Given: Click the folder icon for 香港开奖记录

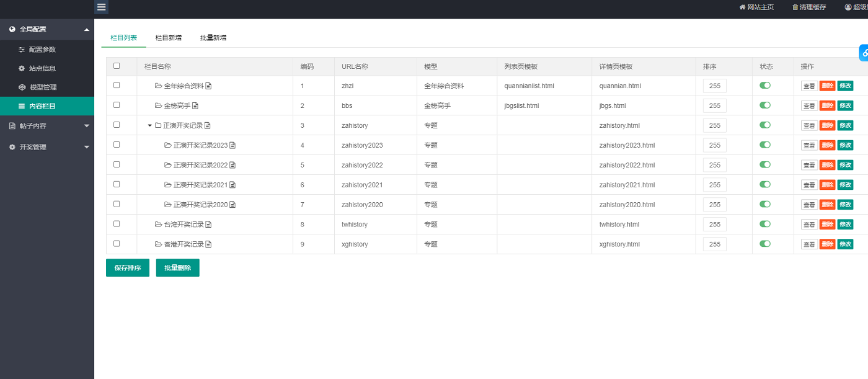Looking at the screenshot, I should click(158, 244).
